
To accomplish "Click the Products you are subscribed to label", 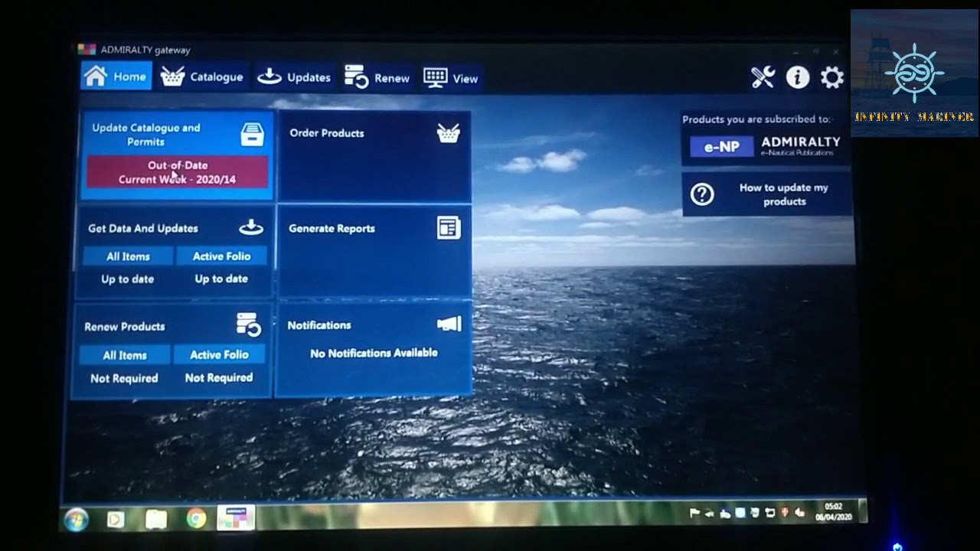I will 756,119.
